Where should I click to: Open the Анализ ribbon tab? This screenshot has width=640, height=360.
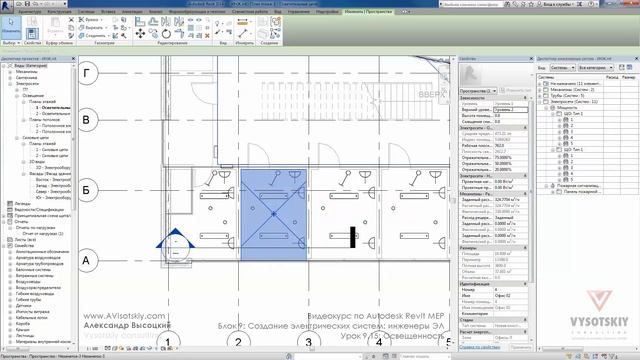(x=156, y=12)
